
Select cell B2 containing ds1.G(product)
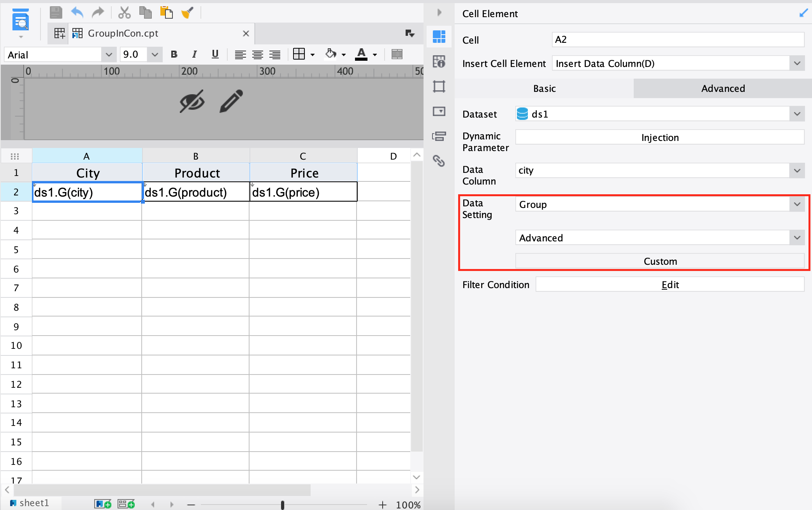point(196,192)
